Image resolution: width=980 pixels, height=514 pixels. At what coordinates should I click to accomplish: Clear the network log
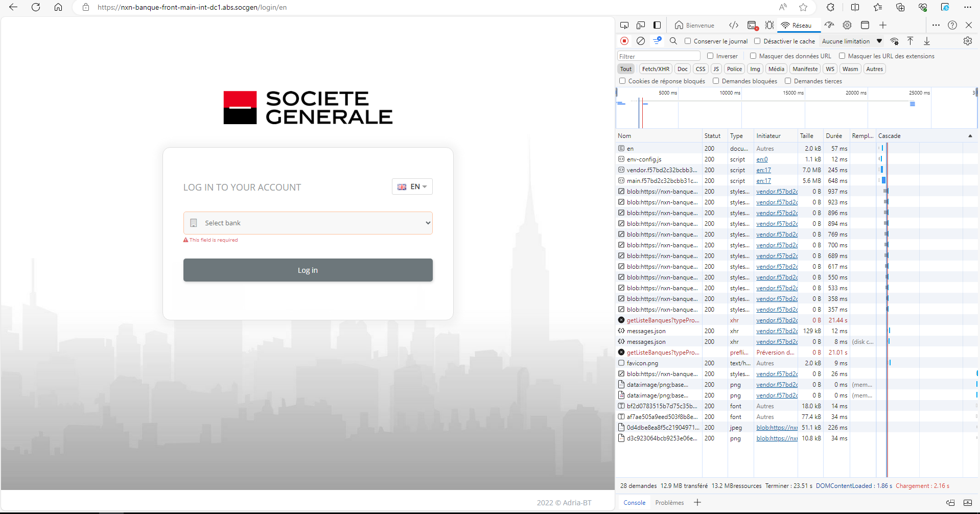(641, 41)
